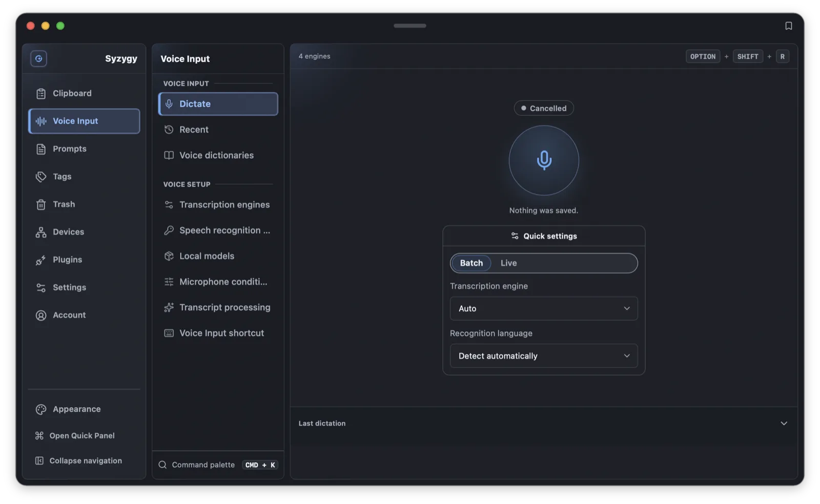Collapse navigation sidebar
The height and width of the screenshot is (504, 820).
click(x=84, y=460)
